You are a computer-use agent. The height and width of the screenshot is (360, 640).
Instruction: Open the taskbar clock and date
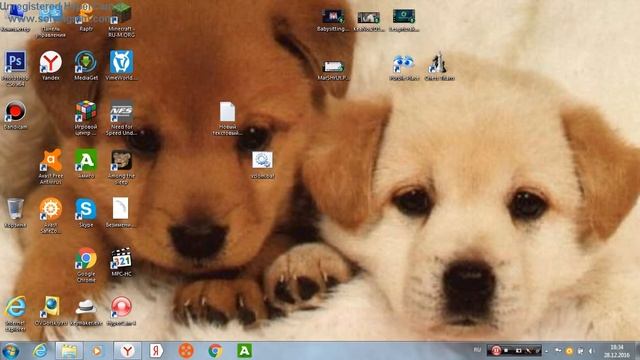click(617, 351)
